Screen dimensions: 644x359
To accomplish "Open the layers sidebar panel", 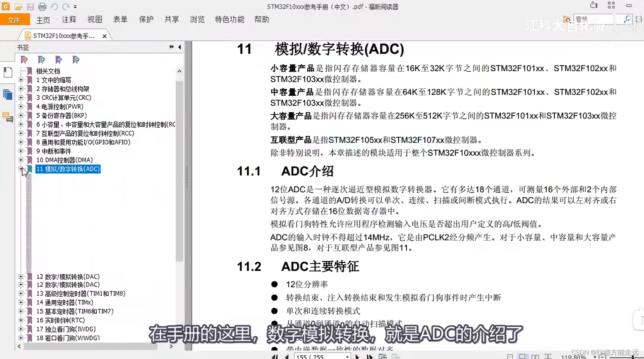I will 8,95.
